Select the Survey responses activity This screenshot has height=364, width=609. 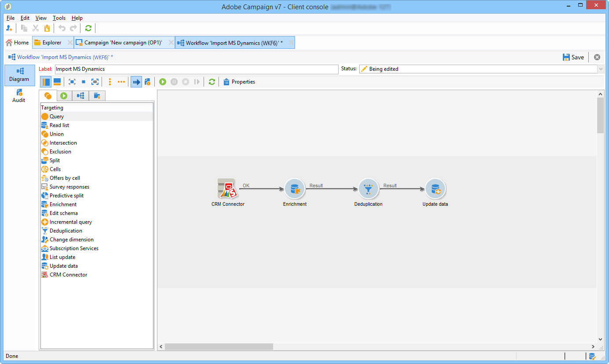pyautogui.click(x=97, y=187)
